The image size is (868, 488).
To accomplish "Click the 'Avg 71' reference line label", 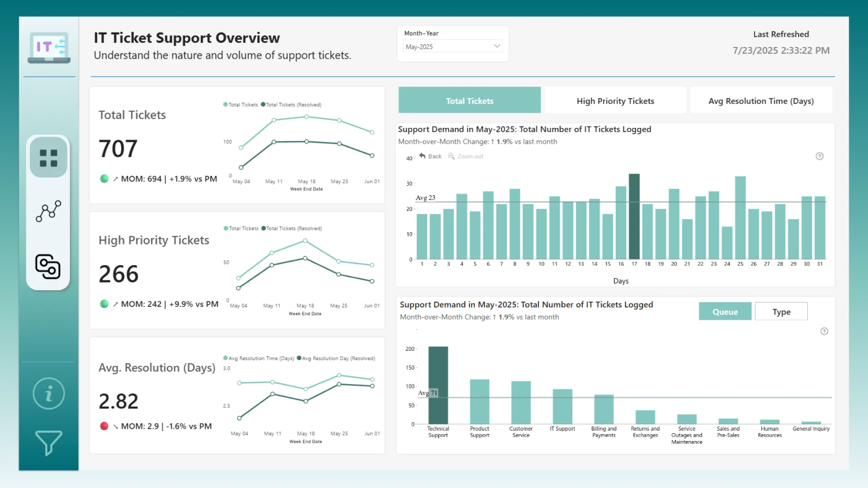I will tap(428, 393).
